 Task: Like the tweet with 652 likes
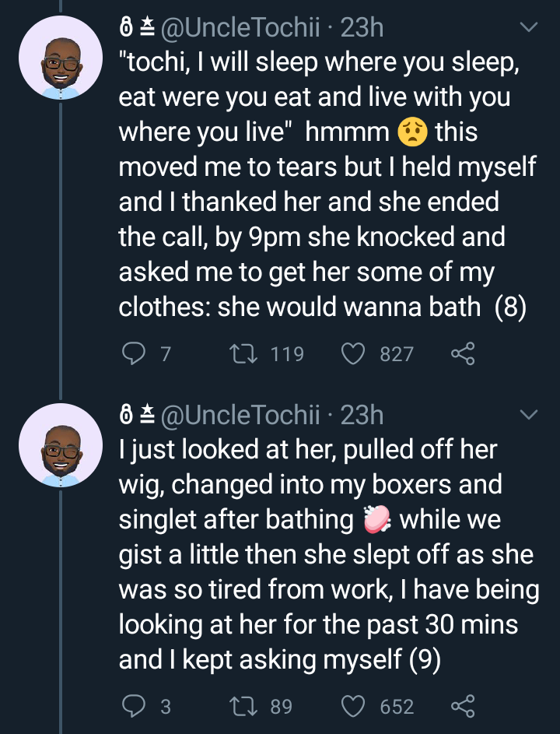tap(353, 707)
